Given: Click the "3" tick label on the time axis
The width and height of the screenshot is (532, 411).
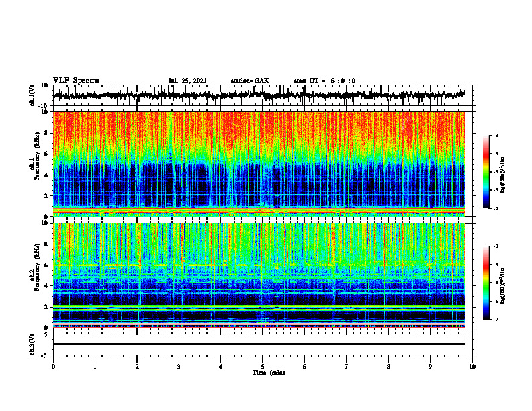Looking at the screenshot, I should tap(179, 367).
